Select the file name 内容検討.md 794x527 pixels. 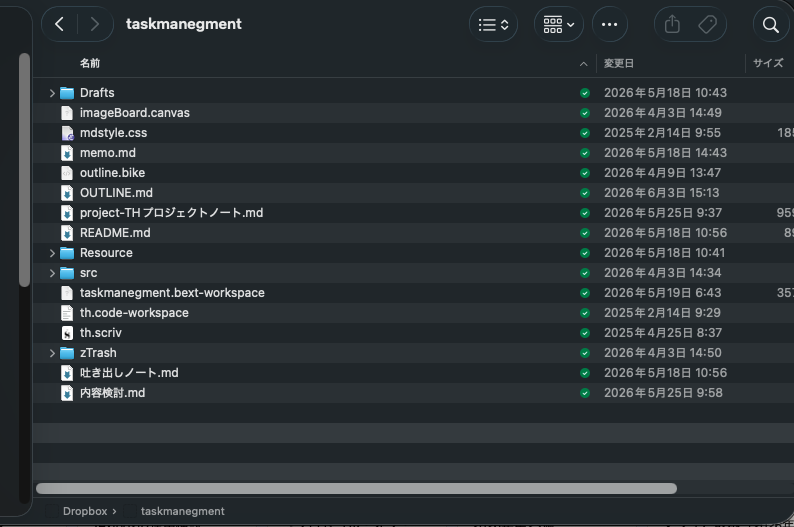click(x=112, y=393)
